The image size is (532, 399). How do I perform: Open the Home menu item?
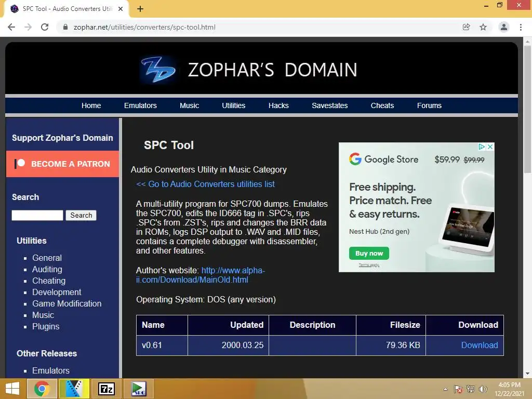point(91,105)
